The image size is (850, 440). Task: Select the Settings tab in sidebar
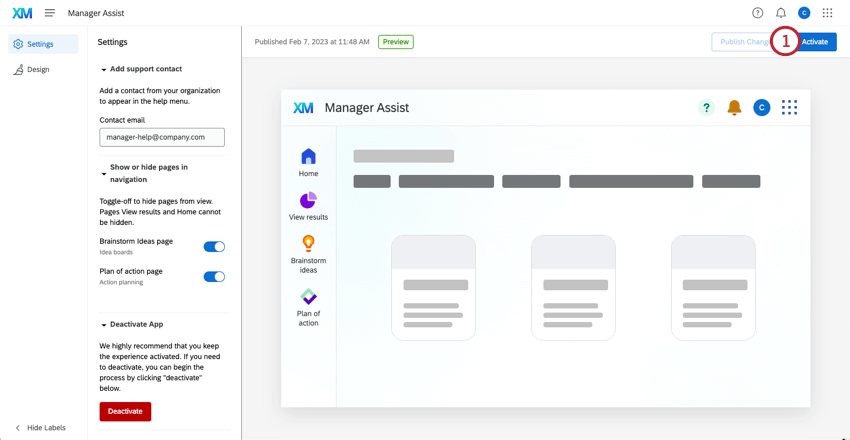tap(43, 44)
